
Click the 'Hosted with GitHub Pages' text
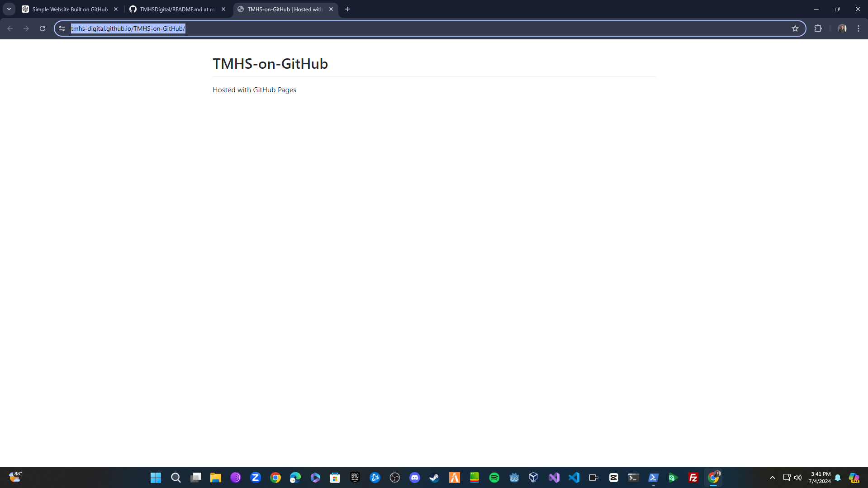[x=254, y=90]
